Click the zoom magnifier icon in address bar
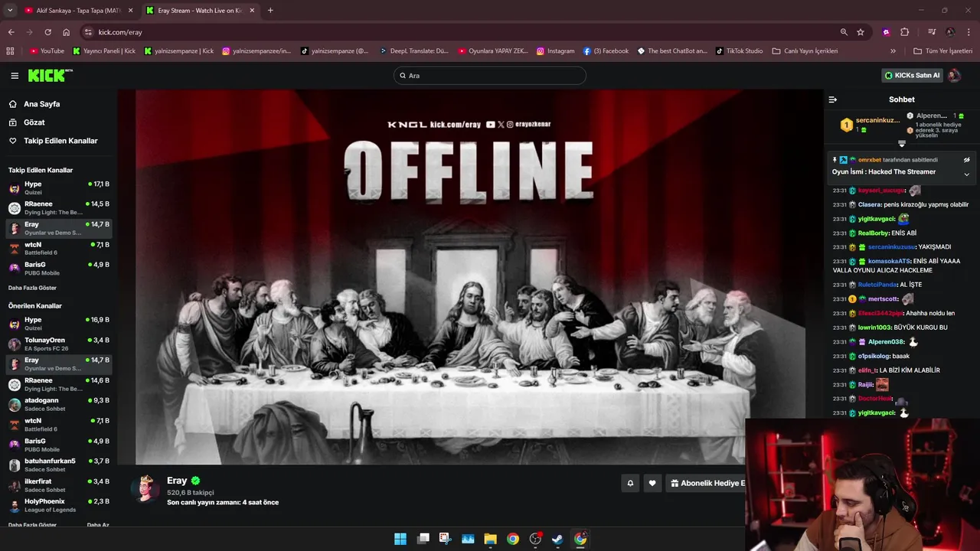 tap(844, 32)
